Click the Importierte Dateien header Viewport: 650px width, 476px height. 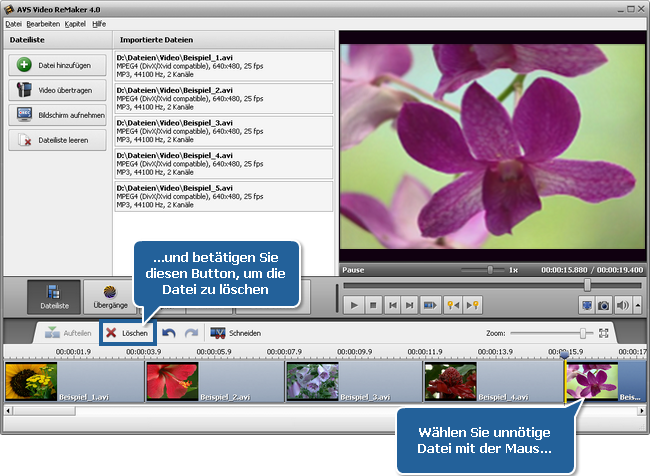[x=156, y=40]
